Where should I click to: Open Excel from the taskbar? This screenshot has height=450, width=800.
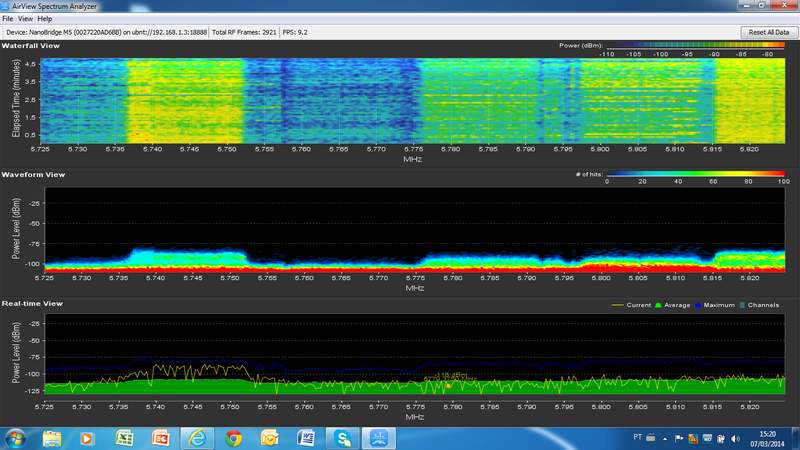pyautogui.click(x=124, y=438)
